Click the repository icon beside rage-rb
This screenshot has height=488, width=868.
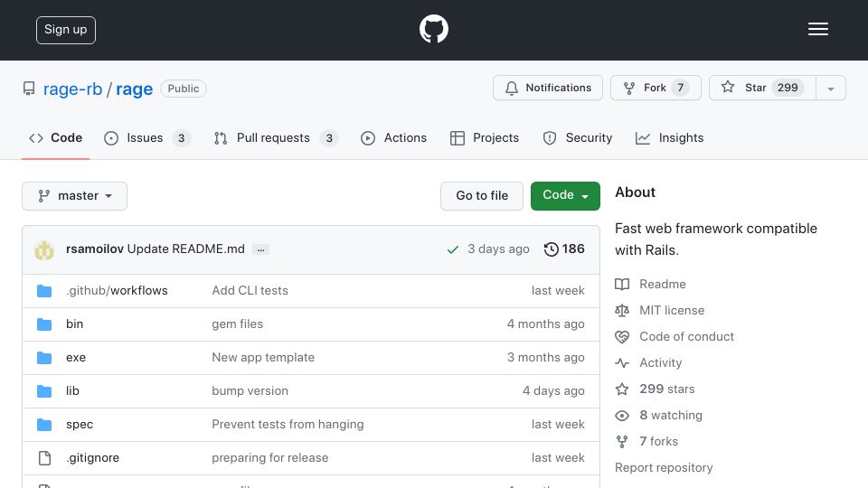pos(29,89)
